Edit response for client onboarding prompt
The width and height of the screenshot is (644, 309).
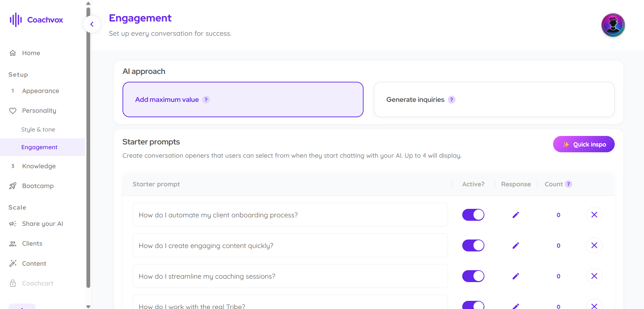point(516,215)
